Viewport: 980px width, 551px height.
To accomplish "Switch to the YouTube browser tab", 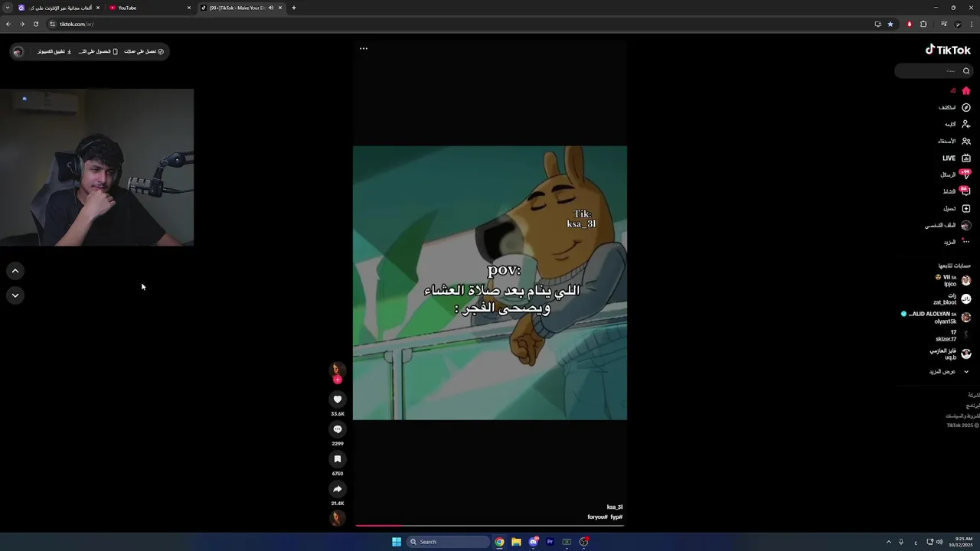I will 149,8.
